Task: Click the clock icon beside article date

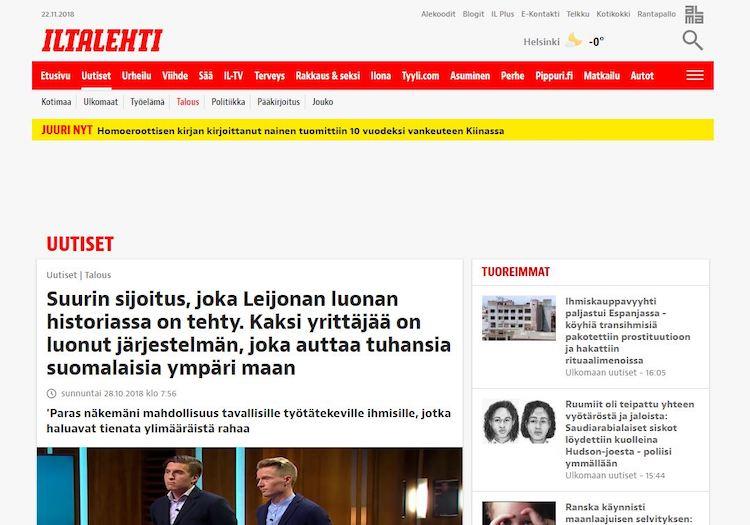Action: pos(51,394)
